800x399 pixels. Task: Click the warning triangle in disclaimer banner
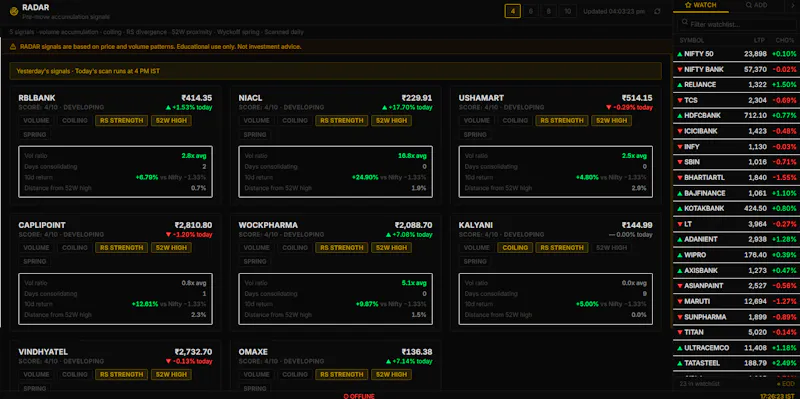[x=13, y=46]
